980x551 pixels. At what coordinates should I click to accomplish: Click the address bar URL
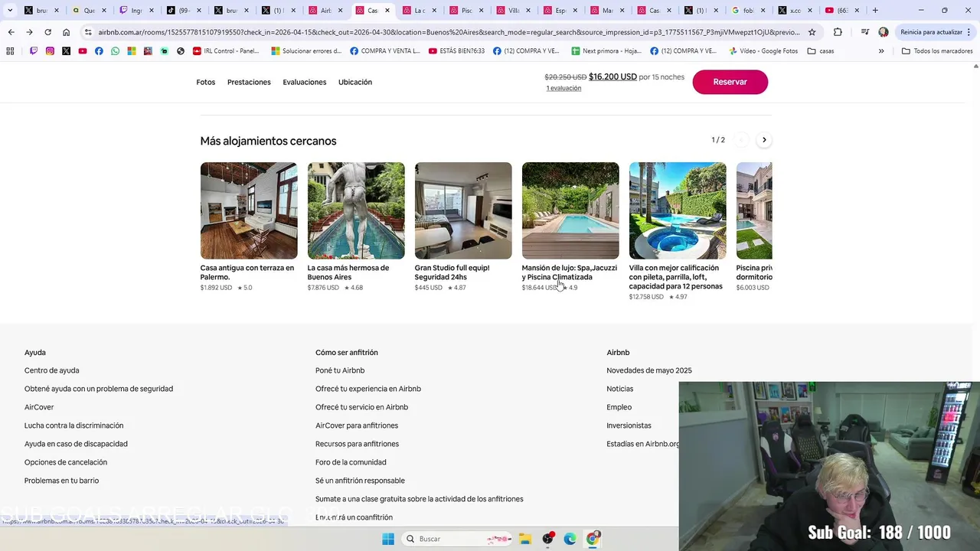click(x=449, y=32)
